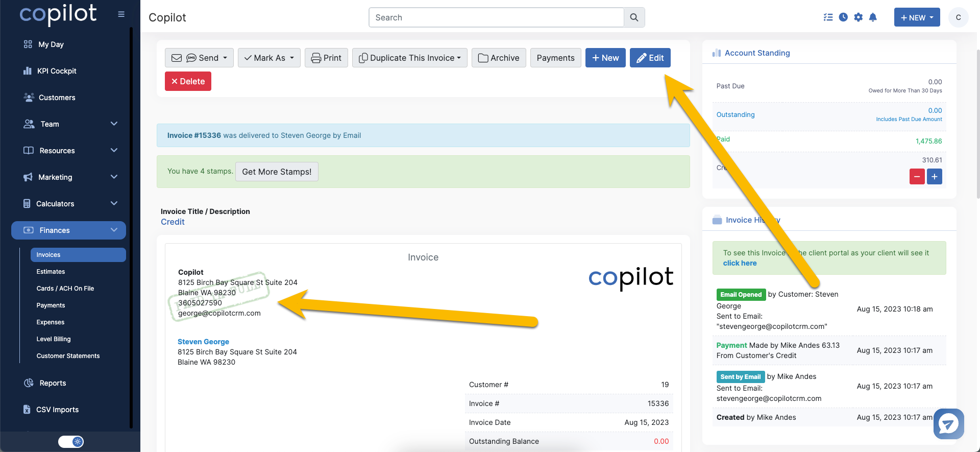Select Expenses submenu item
The image size is (980, 452).
[x=51, y=322]
